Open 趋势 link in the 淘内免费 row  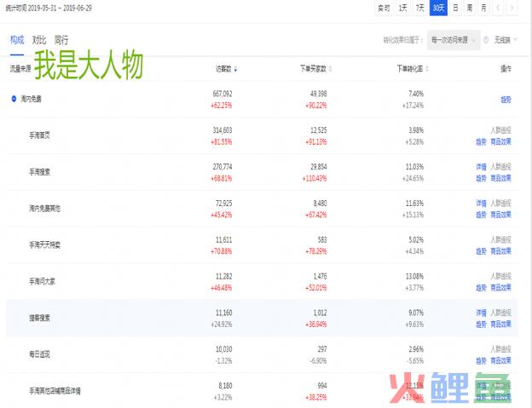coord(506,100)
